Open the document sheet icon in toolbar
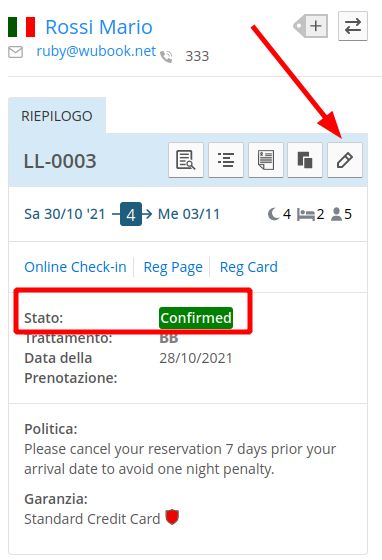 266,160
